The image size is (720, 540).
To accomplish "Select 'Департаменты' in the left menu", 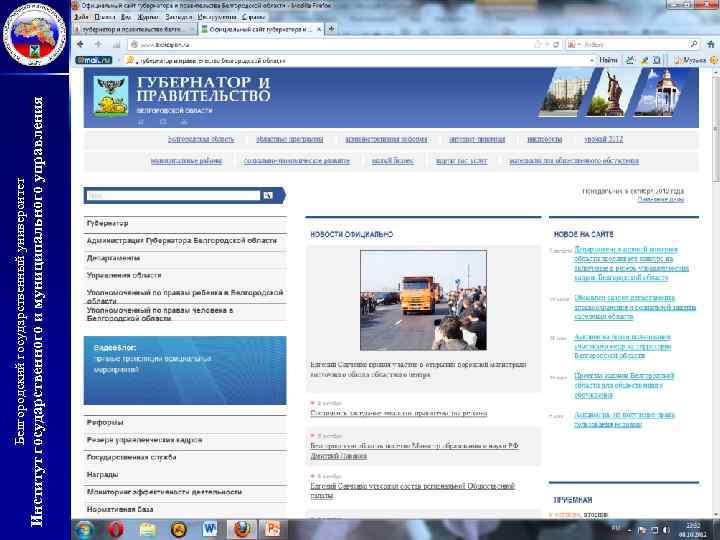I will pos(185,259).
